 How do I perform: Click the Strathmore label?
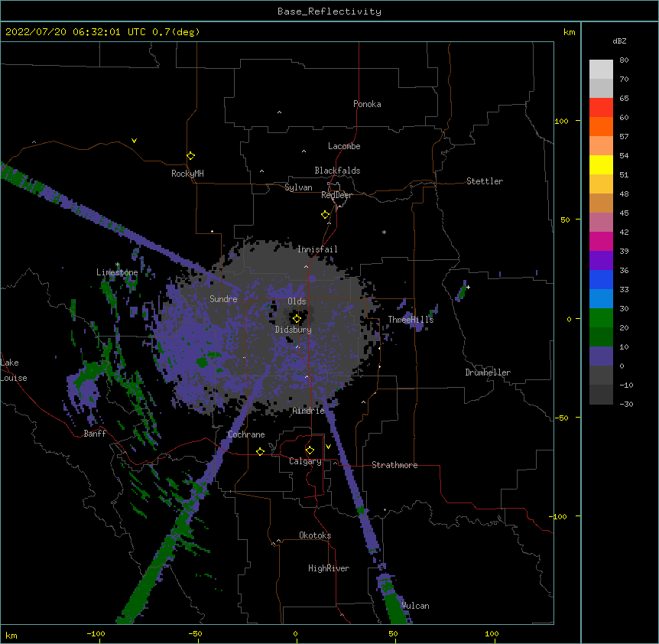[394, 465]
